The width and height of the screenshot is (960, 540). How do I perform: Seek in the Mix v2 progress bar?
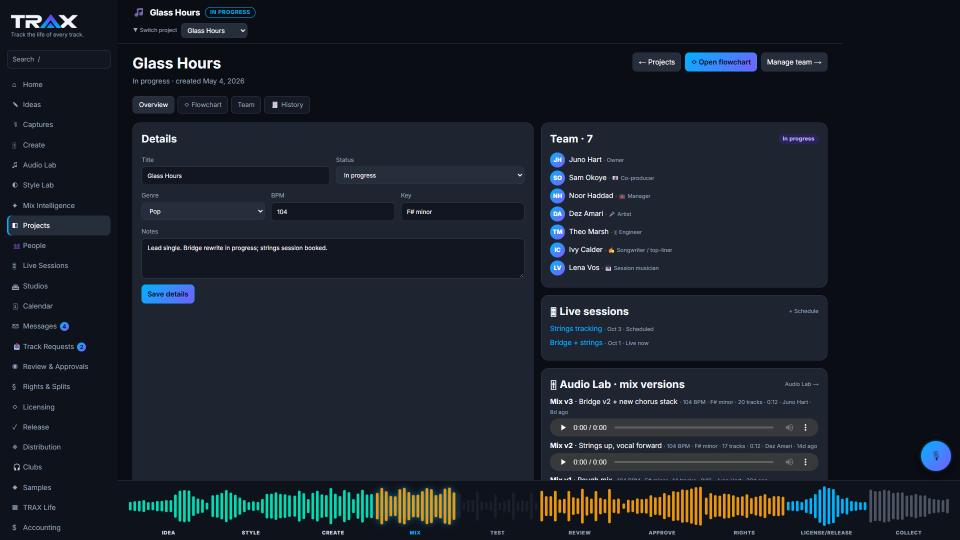tap(694, 462)
